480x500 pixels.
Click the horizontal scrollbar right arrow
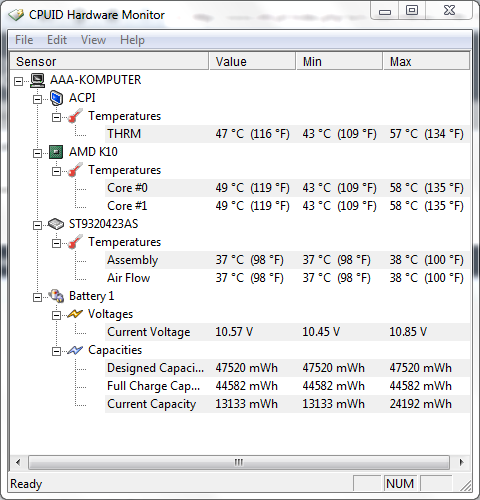pos(461,462)
